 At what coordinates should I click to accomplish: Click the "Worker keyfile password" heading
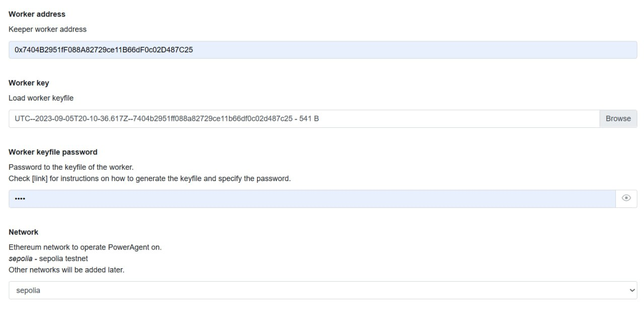pyautogui.click(x=53, y=152)
